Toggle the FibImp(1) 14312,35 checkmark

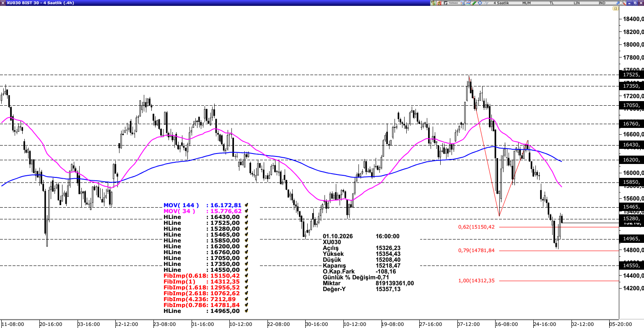[x=247, y=281]
